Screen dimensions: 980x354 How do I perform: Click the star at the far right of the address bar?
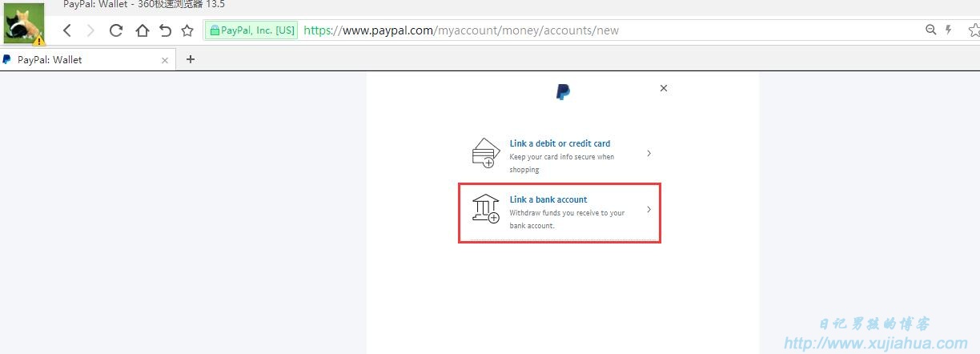coord(974,30)
